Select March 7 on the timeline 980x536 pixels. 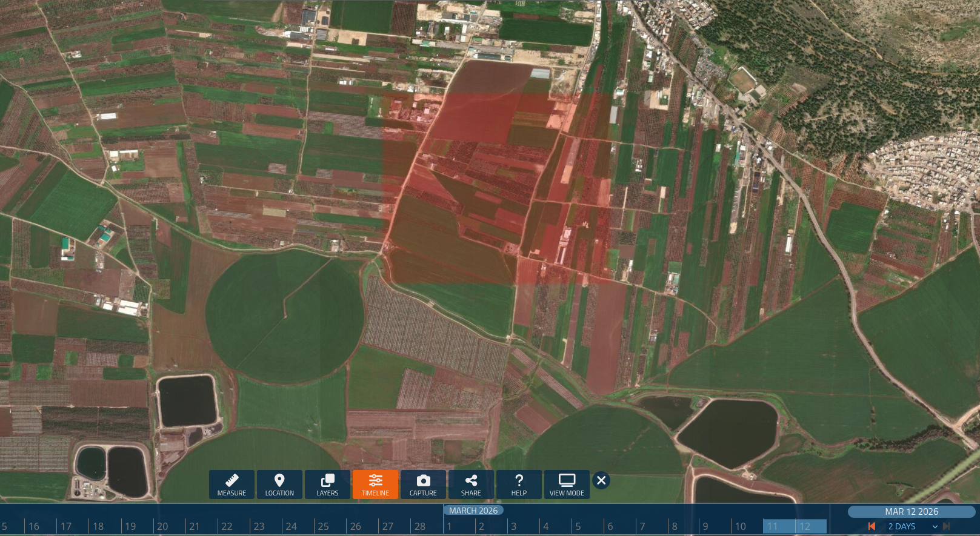(642, 526)
